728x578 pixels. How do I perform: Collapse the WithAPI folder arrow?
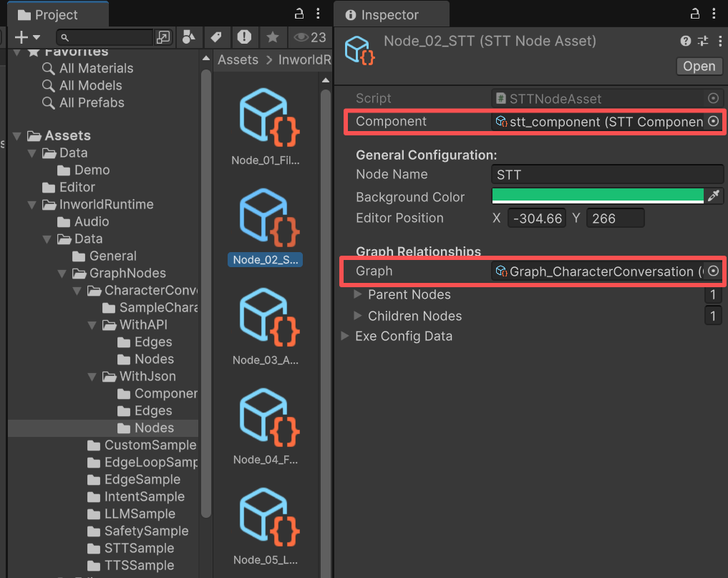coord(92,324)
